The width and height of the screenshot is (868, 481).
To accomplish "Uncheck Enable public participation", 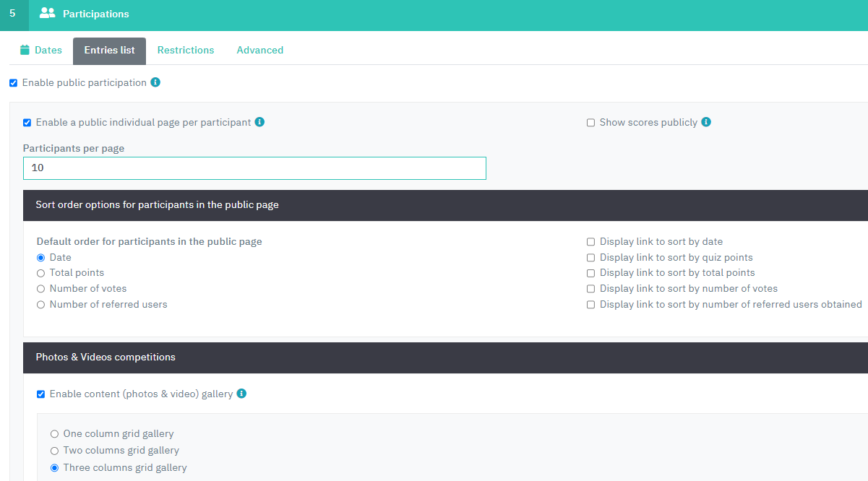I will [x=13, y=83].
